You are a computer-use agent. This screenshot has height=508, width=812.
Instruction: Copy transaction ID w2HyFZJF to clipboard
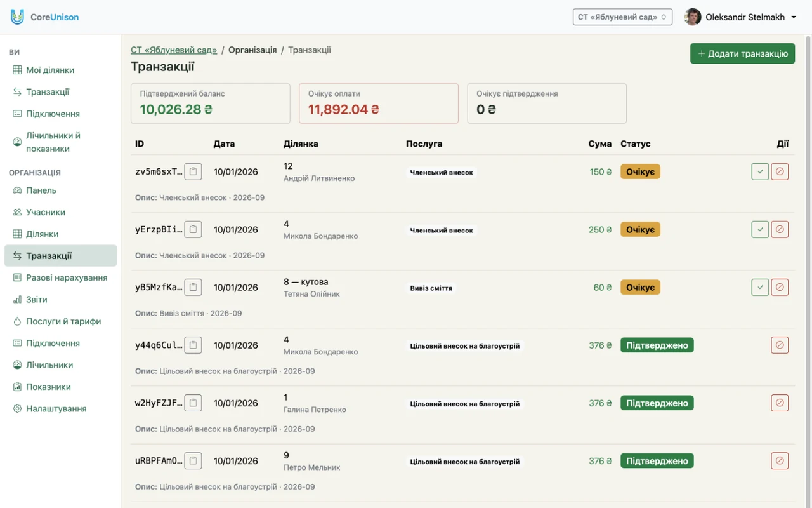pos(193,403)
